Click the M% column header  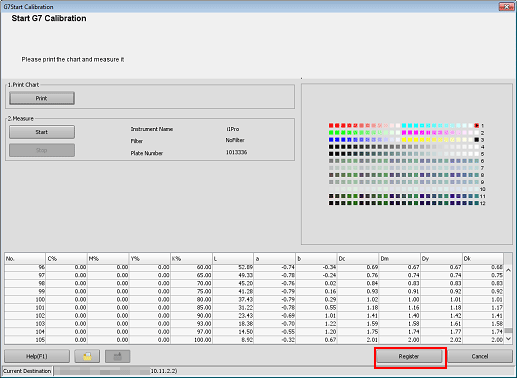coord(108,259)
